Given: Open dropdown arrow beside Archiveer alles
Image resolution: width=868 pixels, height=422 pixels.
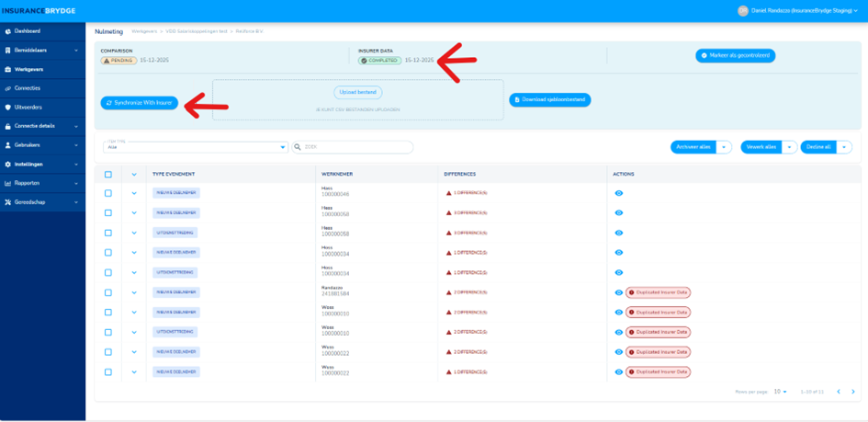Looking at the screenshot, I should (x=724, y=147).
